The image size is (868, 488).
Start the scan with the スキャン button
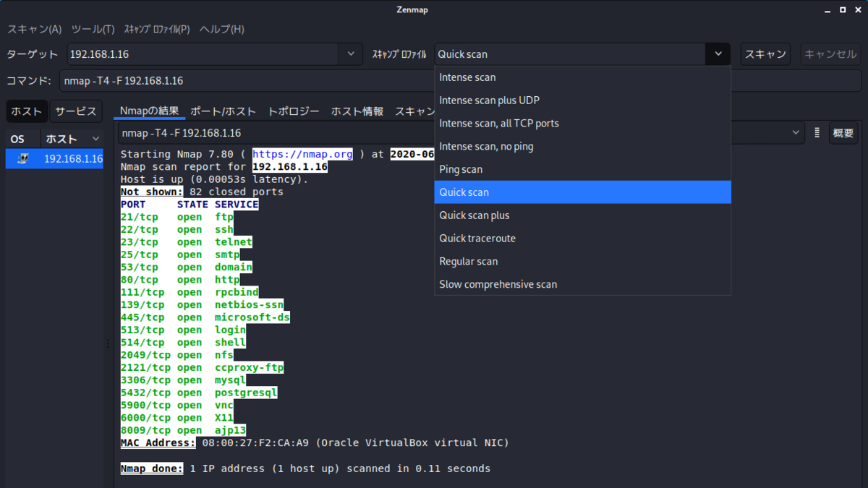(765, 54)
